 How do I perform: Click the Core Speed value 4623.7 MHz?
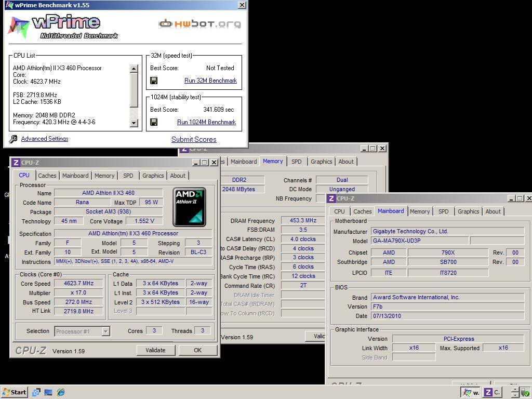79,283
